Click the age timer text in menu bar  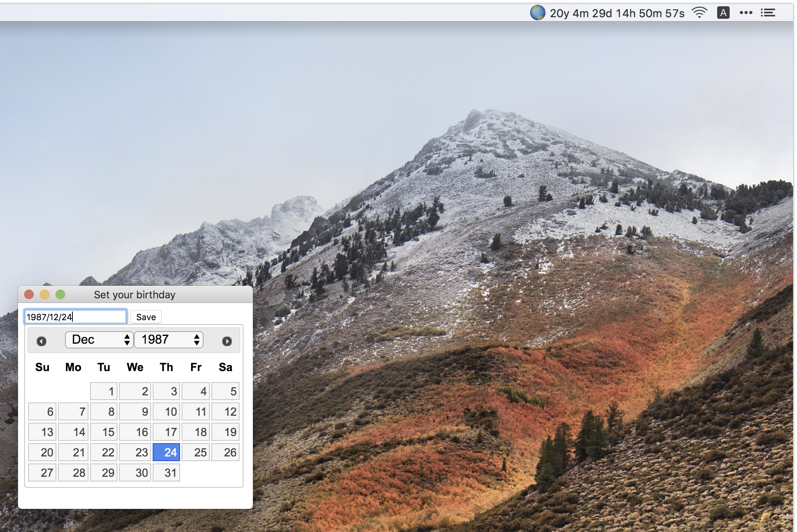point(617,13)
